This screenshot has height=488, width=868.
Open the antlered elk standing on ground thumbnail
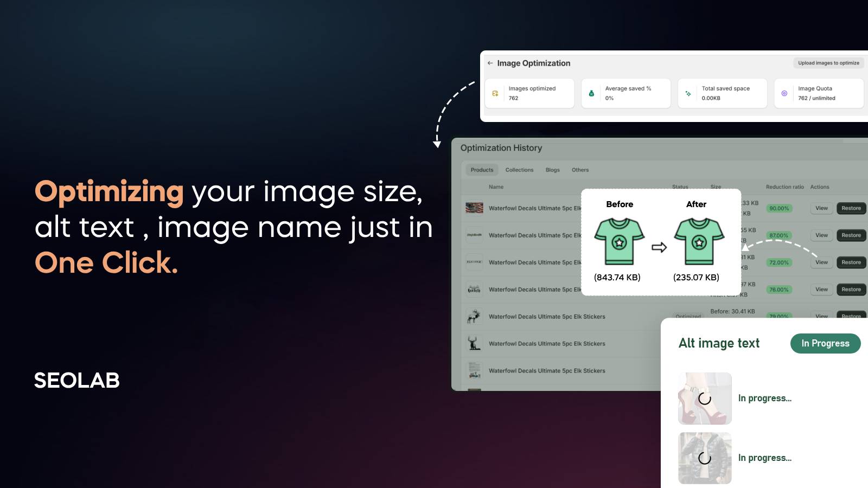click(x=474, y=343)
